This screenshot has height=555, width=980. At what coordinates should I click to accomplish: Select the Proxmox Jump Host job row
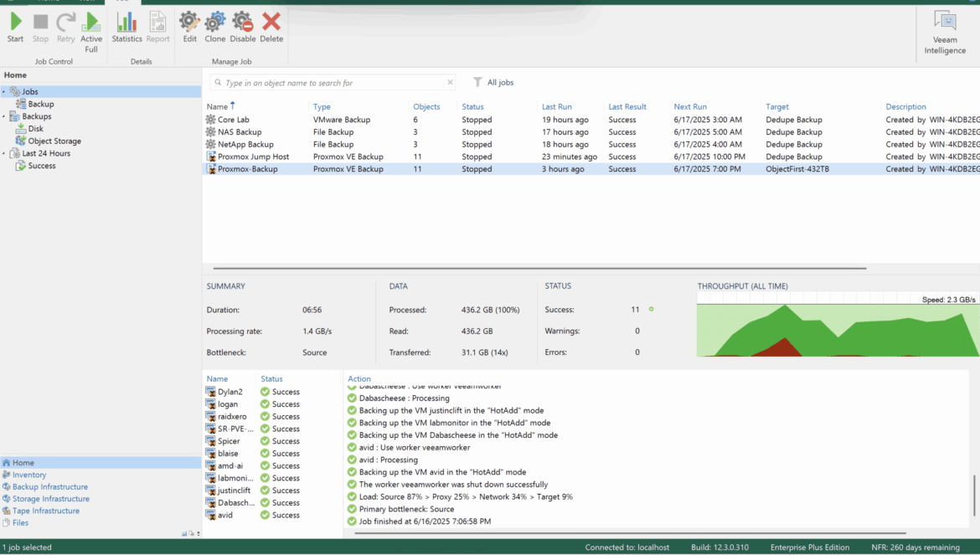pyautogui.click(x=591, y=157)
